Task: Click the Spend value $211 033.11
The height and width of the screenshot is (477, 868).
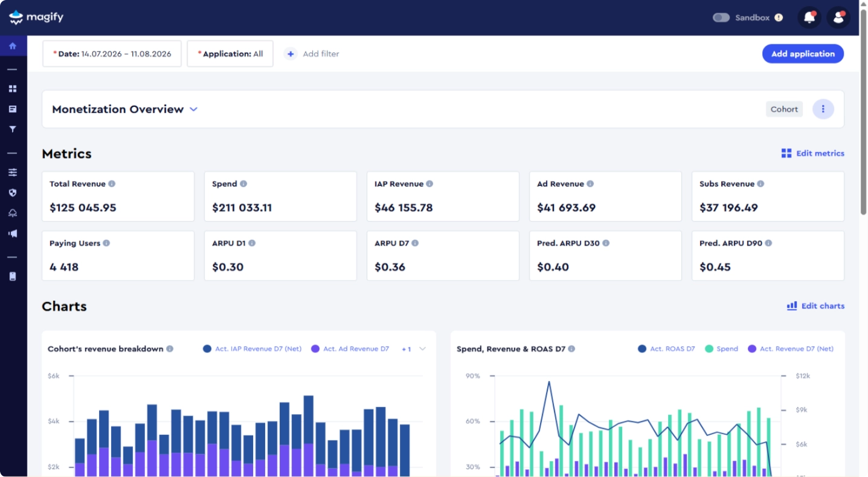Action: tap(242, 208)
